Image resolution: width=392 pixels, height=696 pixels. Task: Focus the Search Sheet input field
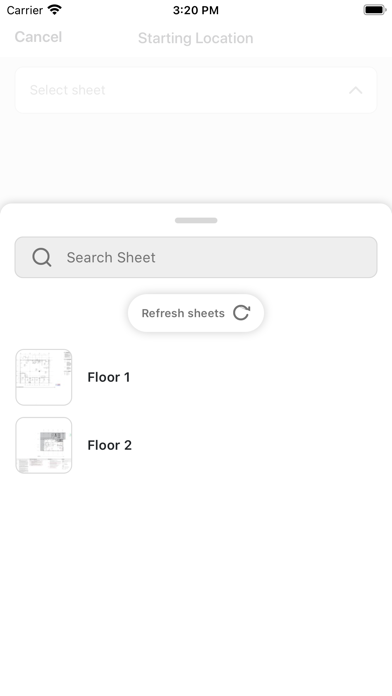click(x=196, y=257)
